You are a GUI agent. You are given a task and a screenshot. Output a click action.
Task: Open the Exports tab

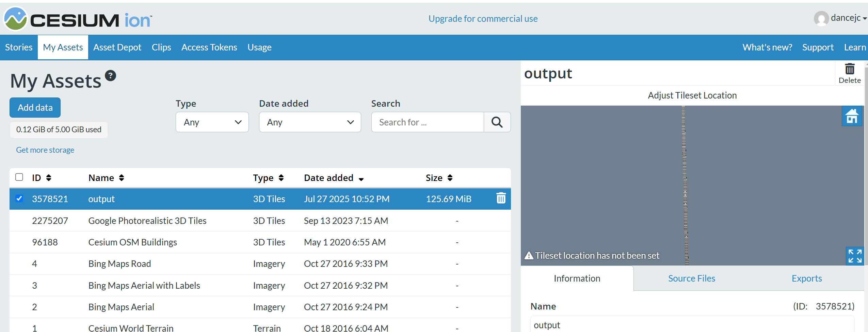pos(806,278)
